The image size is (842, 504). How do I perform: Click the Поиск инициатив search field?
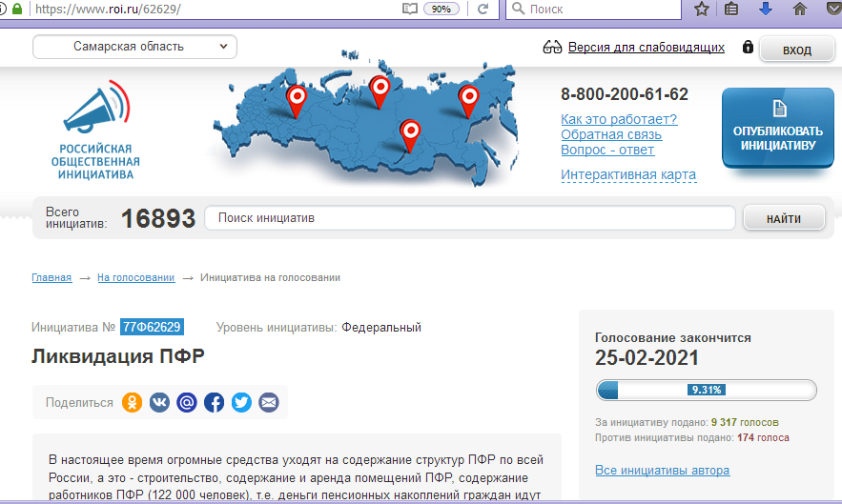pos(470,218)
